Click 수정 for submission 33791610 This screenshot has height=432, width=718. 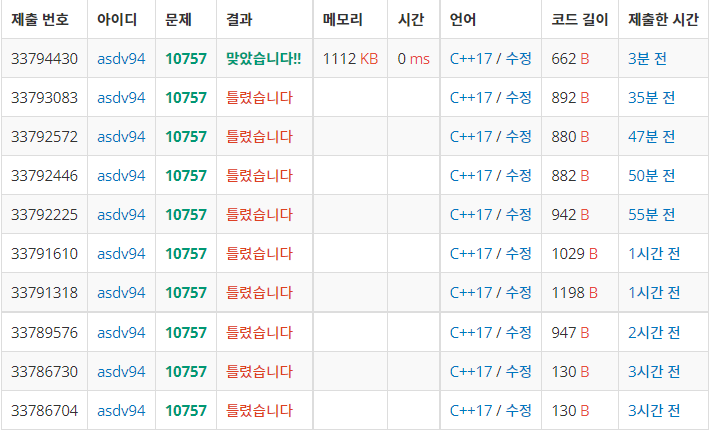pos(518,253)
